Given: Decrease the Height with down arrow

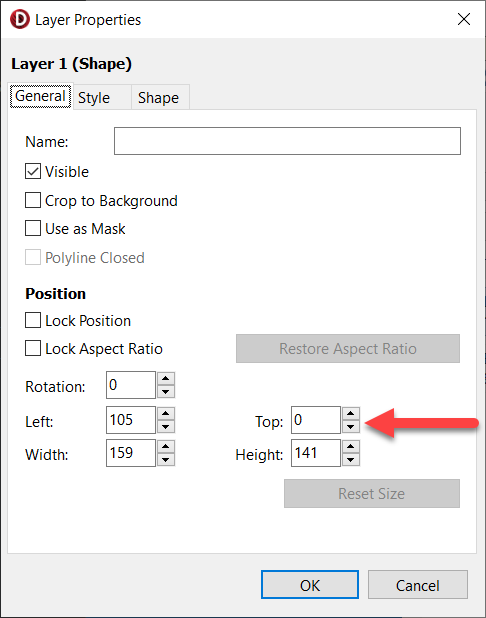Looking at the screenshot, I should (x=351, y=460).
